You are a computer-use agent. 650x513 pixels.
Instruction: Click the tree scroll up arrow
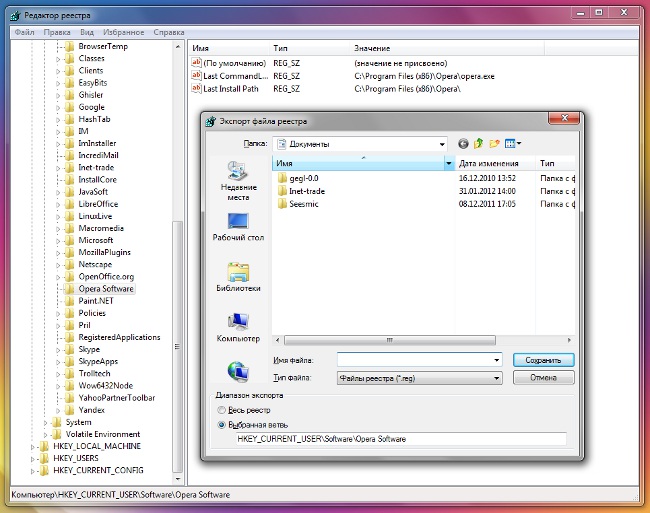tap(177, 47)
